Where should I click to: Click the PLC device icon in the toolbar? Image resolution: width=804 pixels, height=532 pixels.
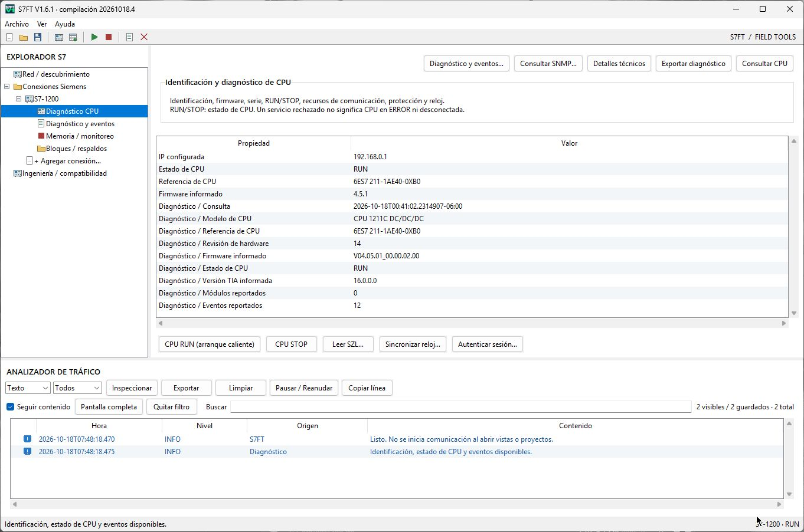tap(59, 37)
